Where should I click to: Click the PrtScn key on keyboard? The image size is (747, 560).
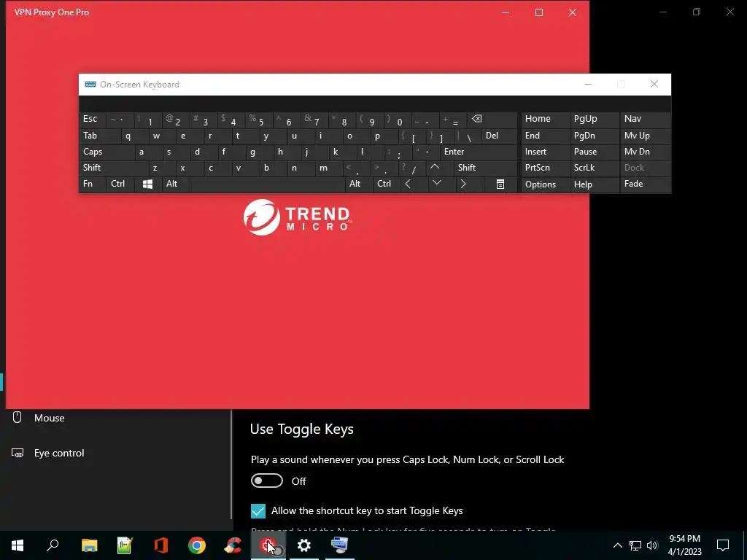click(x=545, y=168)
